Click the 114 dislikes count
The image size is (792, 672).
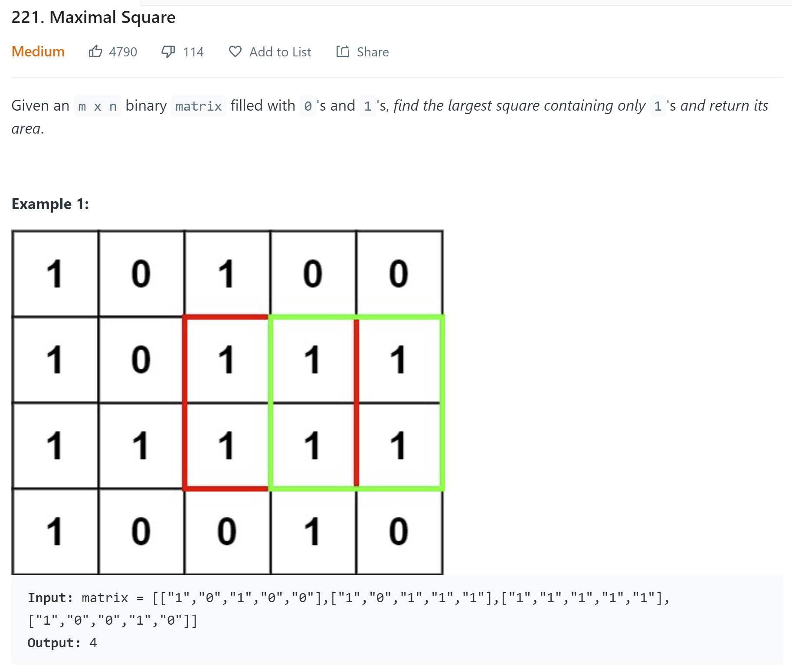pos(193,52)
